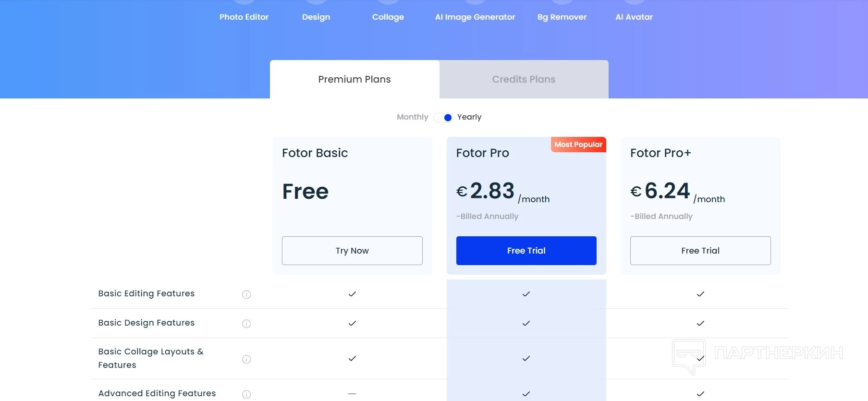Select the Monthly billing label

pyautogui.click(x=412, y=117)
